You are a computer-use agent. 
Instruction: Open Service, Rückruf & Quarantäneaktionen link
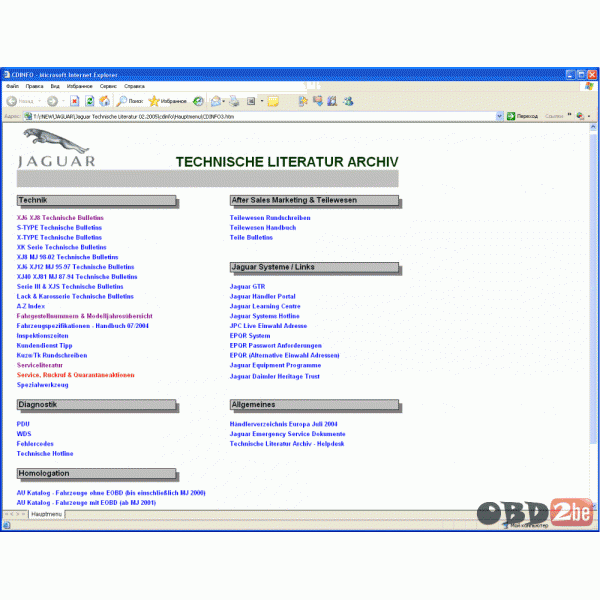coord(75,375)
